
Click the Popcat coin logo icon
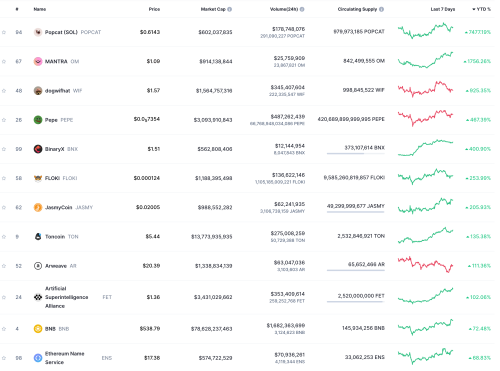tap(38, 32)
